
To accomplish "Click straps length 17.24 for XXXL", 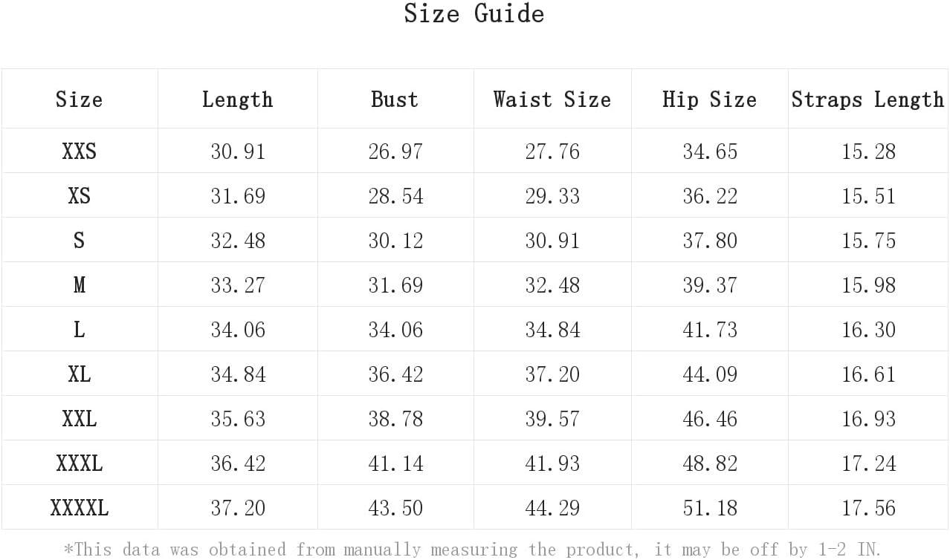I will click(x=867, y=463).
